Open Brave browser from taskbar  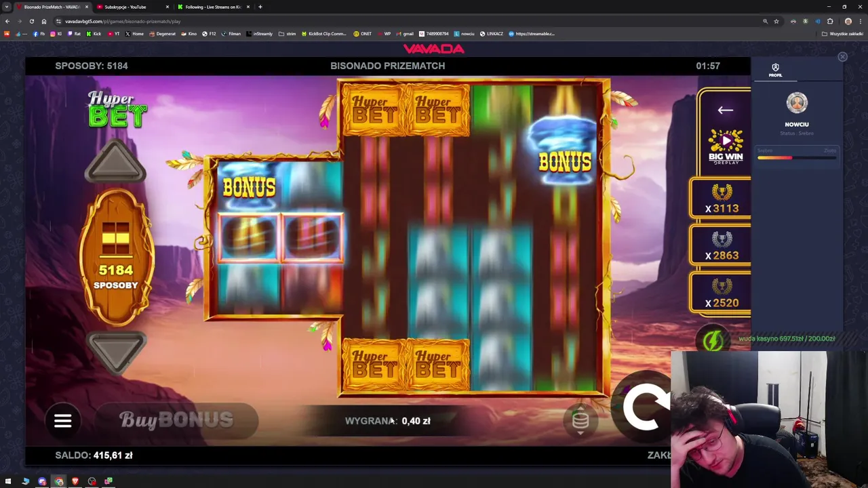tap(75, 481)
